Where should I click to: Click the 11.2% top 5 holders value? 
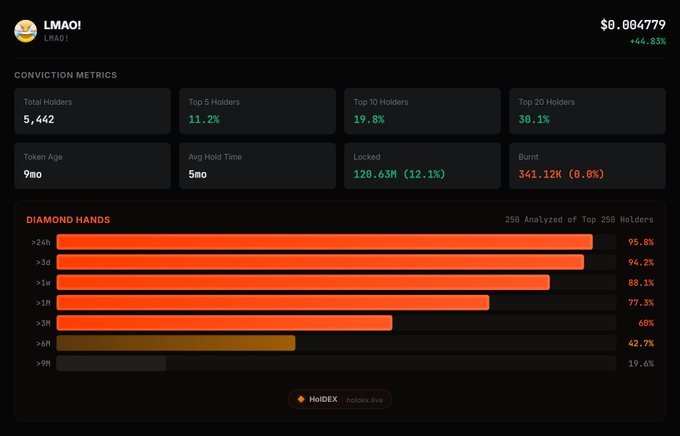click(204, 120)
